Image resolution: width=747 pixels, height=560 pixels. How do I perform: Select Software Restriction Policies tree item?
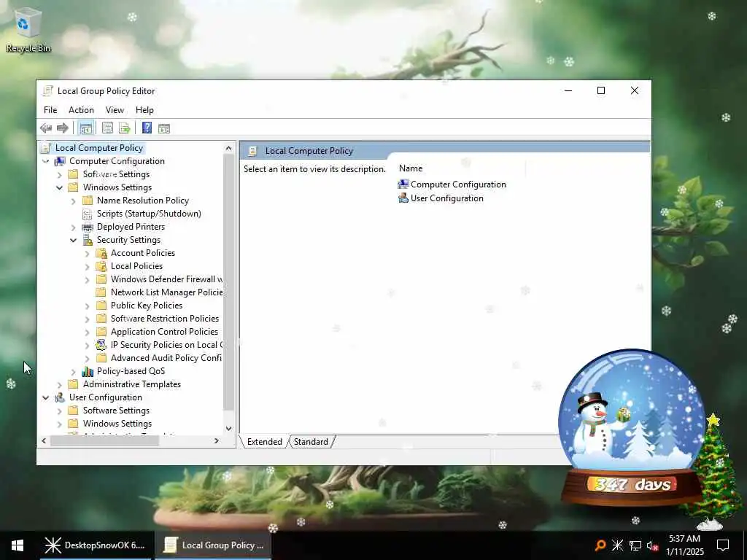(x=165, y=319)
